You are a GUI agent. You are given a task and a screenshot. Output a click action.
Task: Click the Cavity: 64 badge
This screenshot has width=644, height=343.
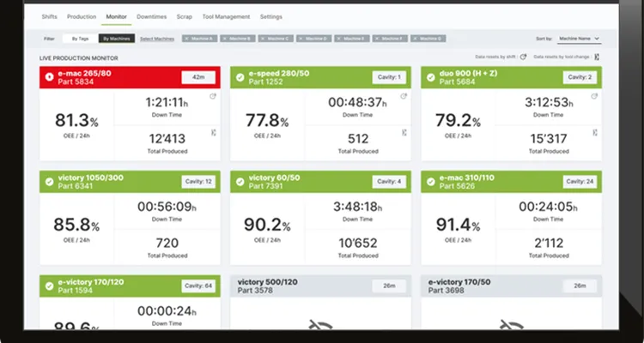198,286
